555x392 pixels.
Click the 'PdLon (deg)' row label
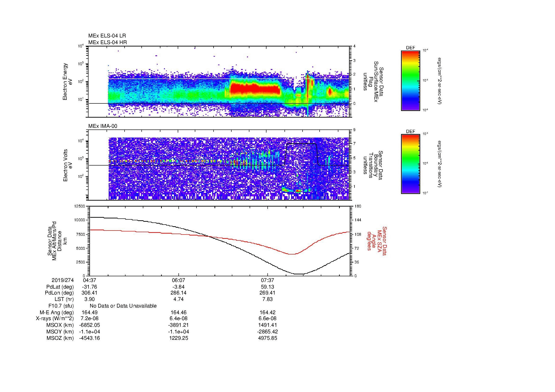[60, 293]
